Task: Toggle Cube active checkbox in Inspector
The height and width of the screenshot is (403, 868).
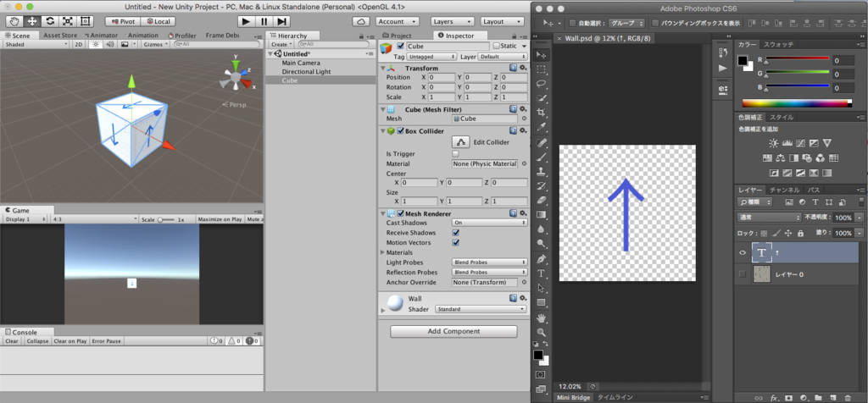Action: coord(401,47)
